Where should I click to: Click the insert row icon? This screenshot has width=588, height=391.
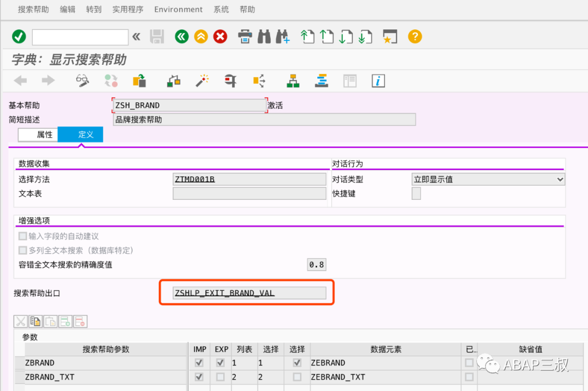65,322
